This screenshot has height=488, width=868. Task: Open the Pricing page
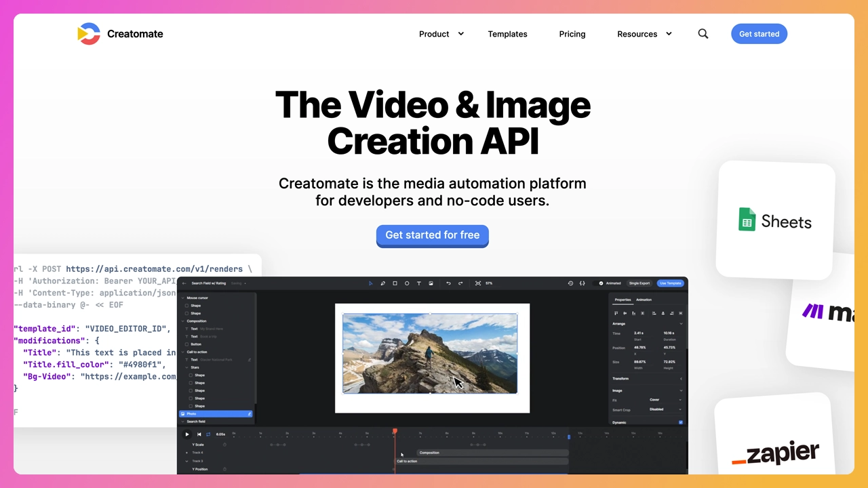click(572, 34)
